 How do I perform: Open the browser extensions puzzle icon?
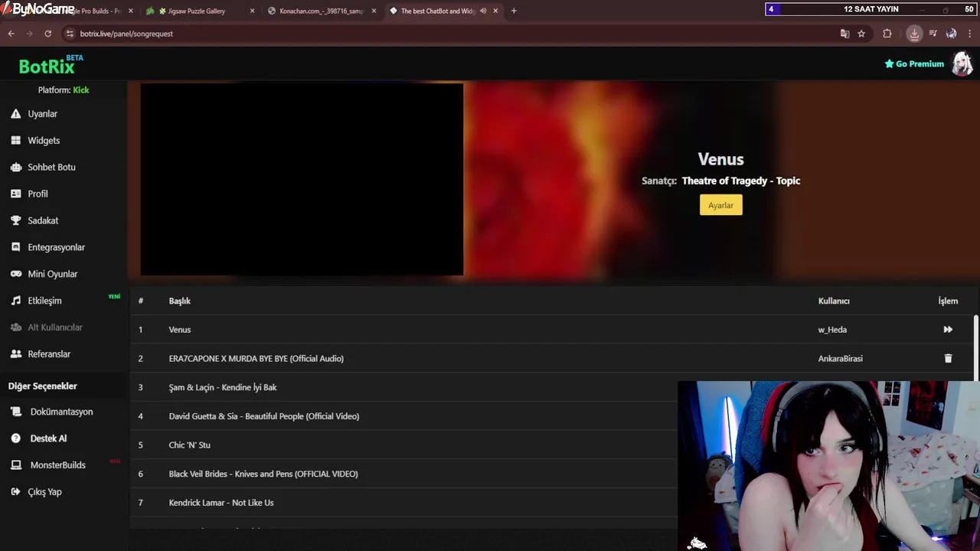(887, 34)
